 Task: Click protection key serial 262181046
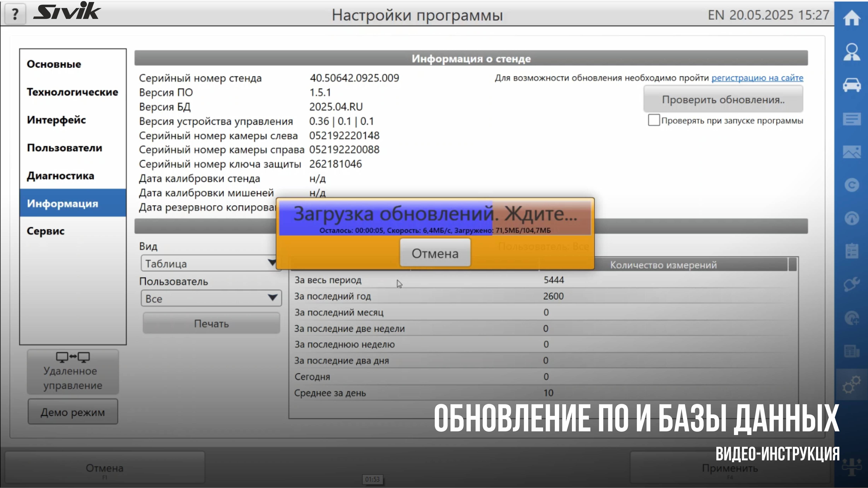(x=336, y=164)
